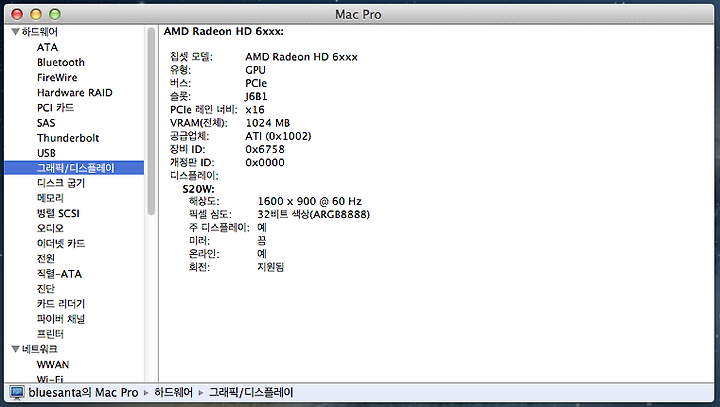Screen dimensions: 720x407
Task: Click the lane width value x16
Action: click(255, 110)
